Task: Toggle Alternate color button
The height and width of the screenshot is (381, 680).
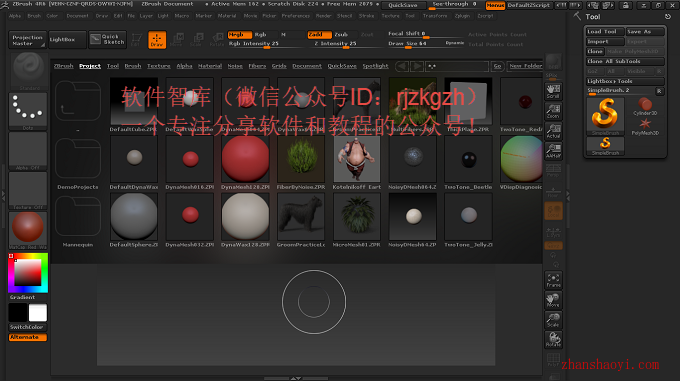Action: [x=28, y=337]
